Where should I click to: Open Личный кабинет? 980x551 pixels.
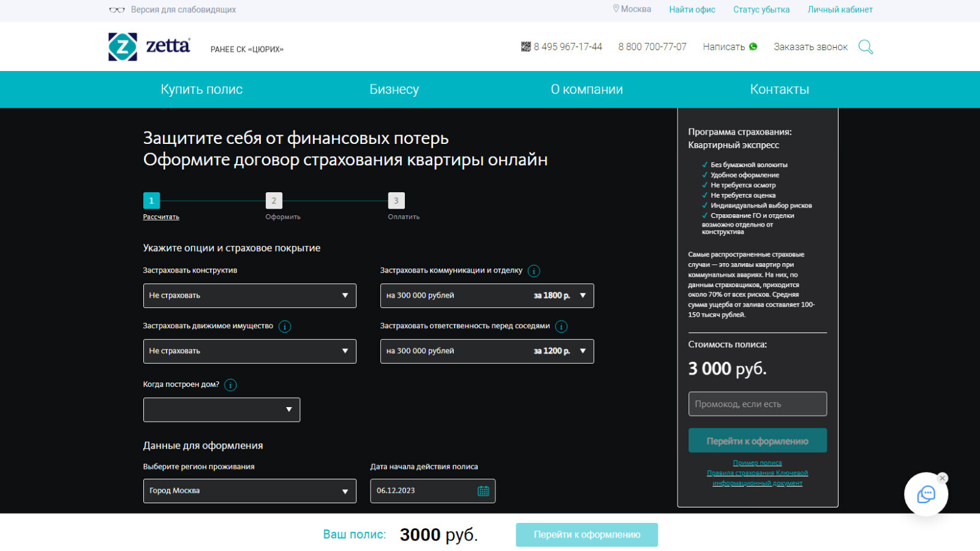(840, 10)
